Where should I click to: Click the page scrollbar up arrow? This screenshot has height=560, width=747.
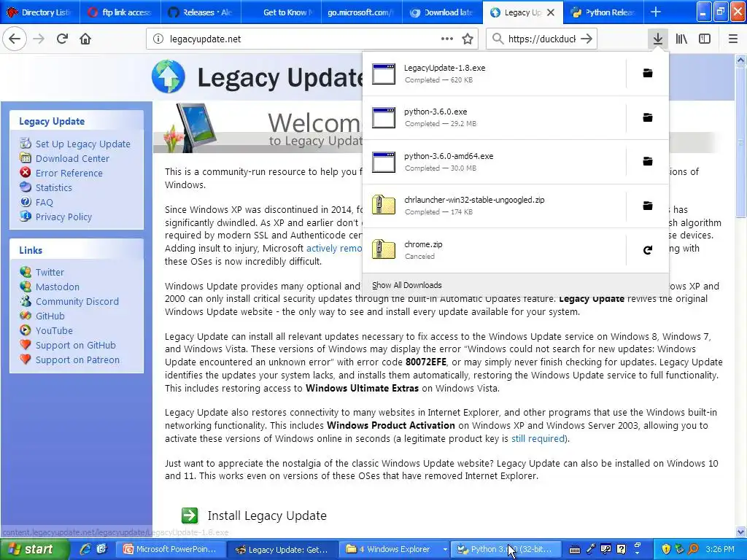click(740, 60)
